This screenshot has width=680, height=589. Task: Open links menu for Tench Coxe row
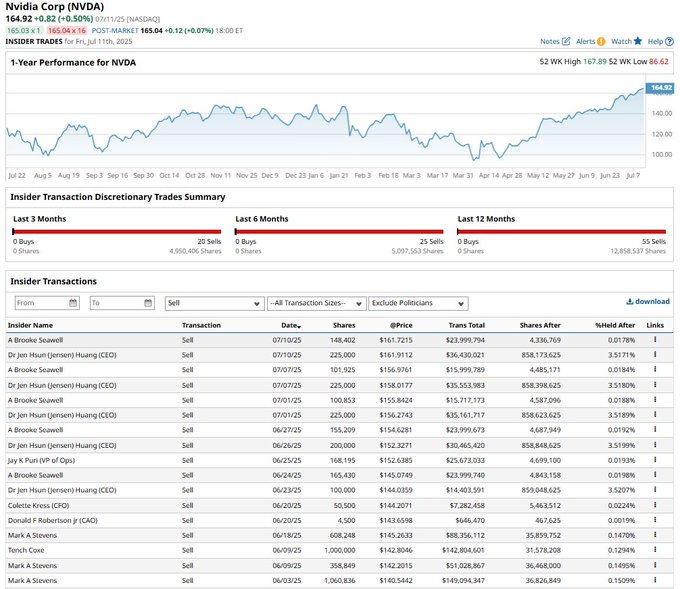(655, 550)
